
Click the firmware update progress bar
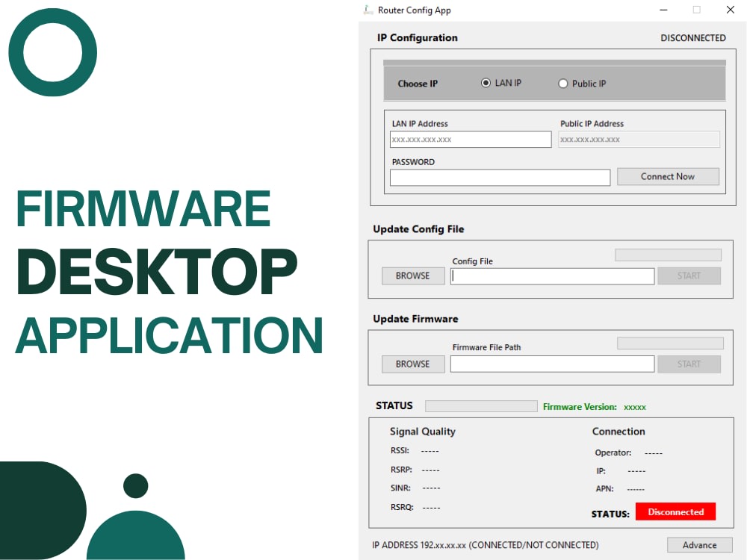tap(670, 343)
